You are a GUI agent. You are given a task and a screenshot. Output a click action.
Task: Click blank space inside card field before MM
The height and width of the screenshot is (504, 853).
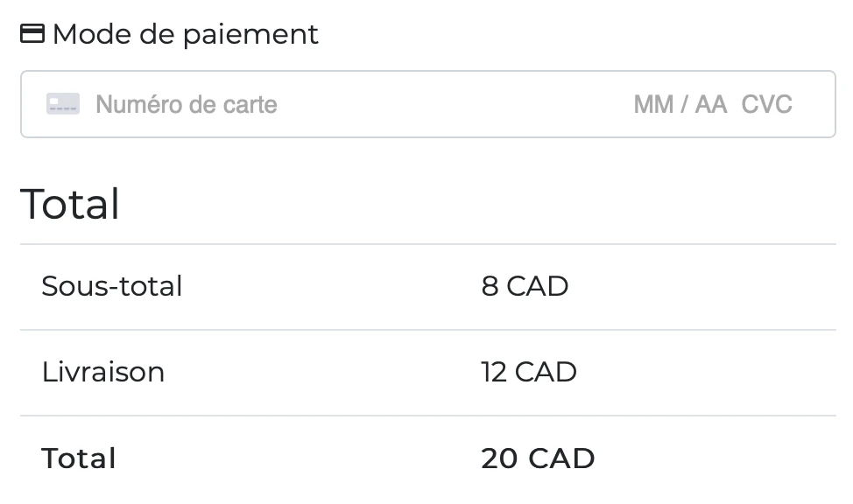tap(455, 104)
